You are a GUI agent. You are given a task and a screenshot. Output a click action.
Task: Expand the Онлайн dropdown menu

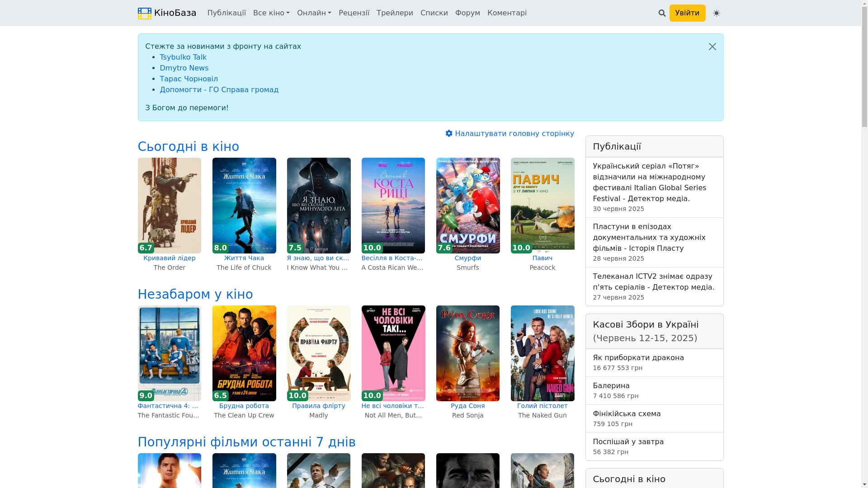coord(314,13)
